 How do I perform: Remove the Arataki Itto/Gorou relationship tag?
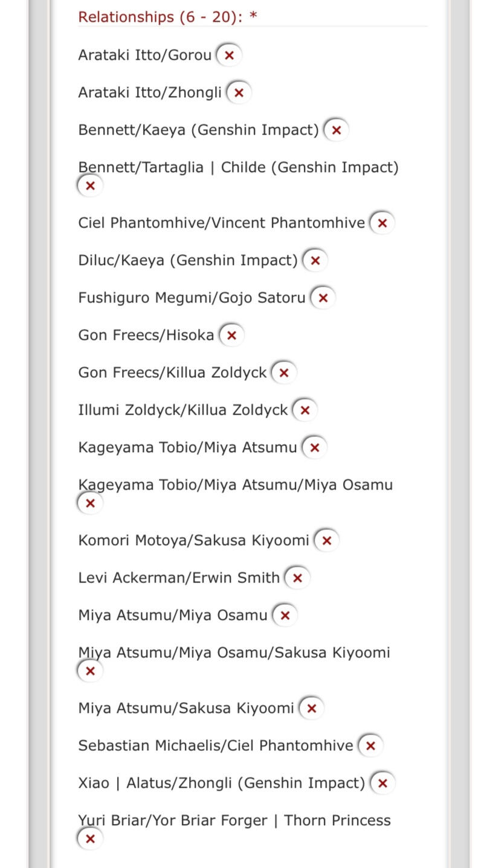pos(229,56)
